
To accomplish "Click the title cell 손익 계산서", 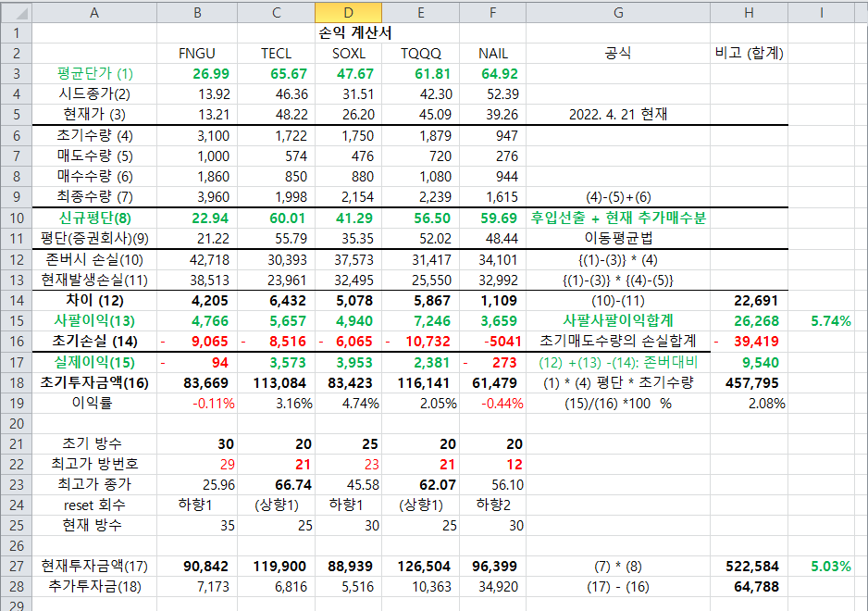I will tap(354, 32).
